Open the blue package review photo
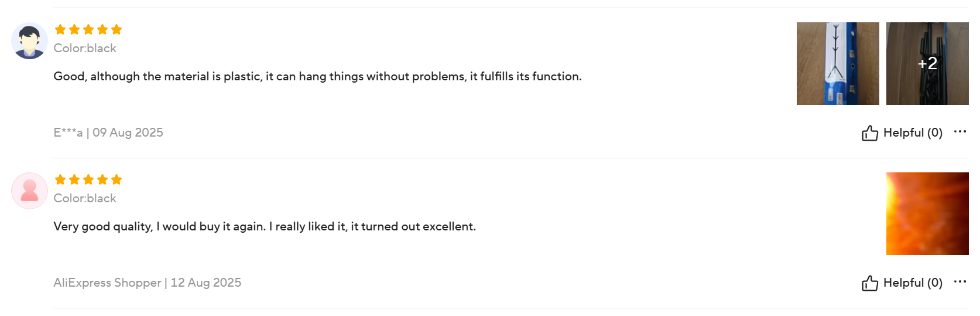 (838, 63)
